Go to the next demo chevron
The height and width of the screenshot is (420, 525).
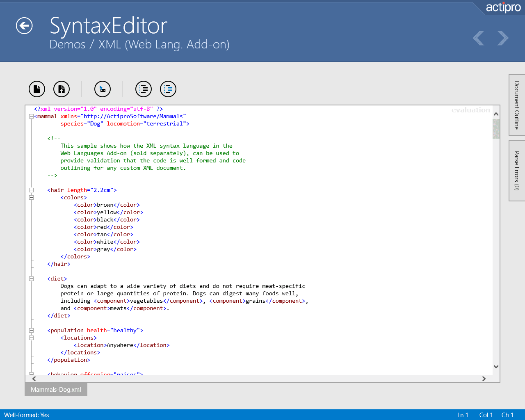pyautogui.click(x=503, y=38)
